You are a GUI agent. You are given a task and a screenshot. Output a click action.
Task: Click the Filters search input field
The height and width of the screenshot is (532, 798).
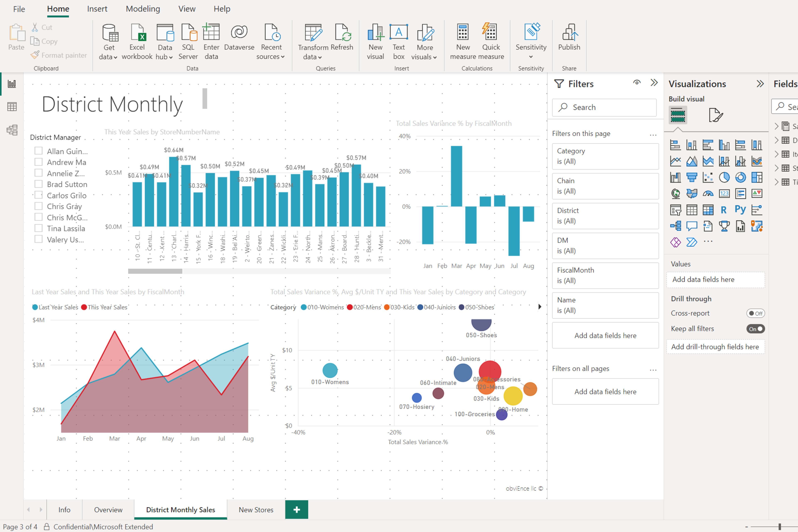604,108
